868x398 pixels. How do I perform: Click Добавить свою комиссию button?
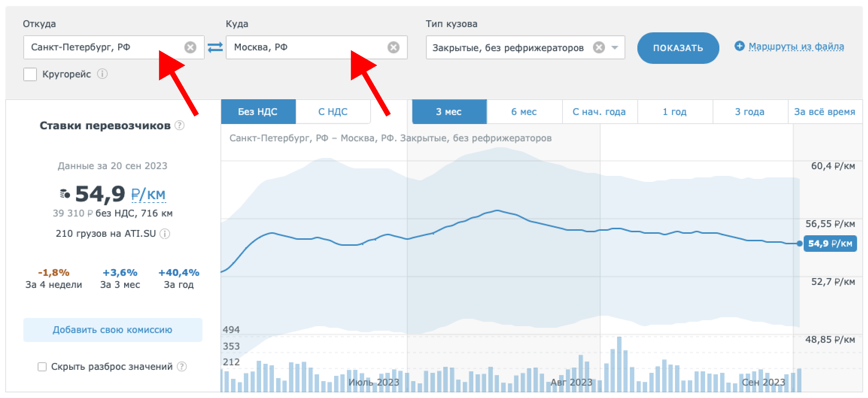tap(112, 330)
